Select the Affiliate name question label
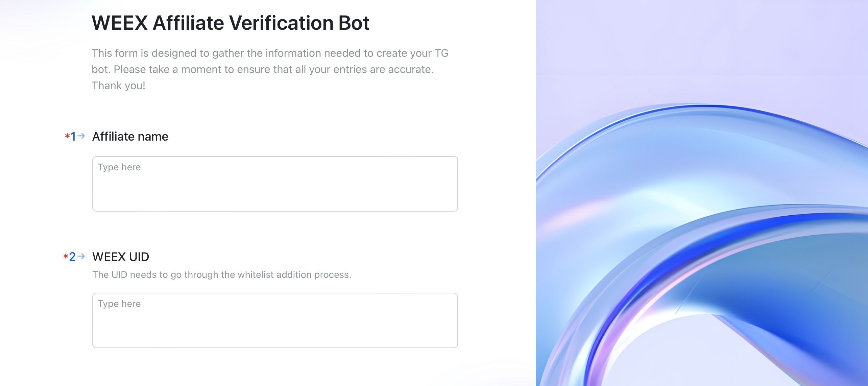Screen dimensions: 868x386 [x=130, y=136]
